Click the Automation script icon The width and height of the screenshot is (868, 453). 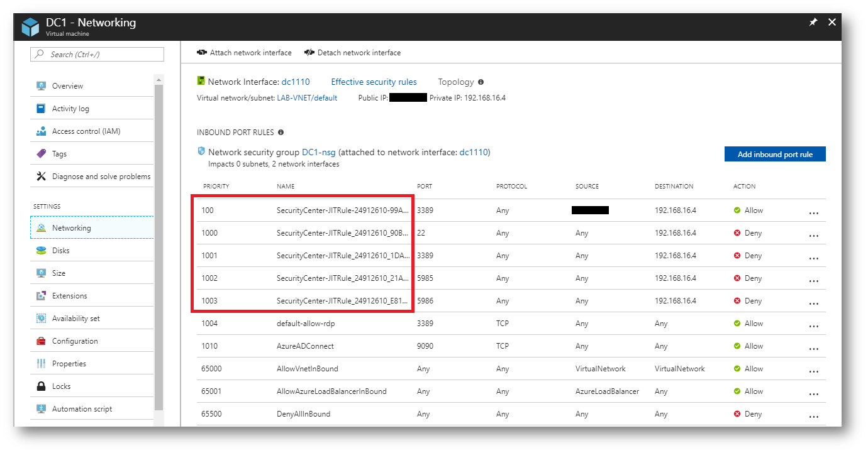tap(41, 409)
